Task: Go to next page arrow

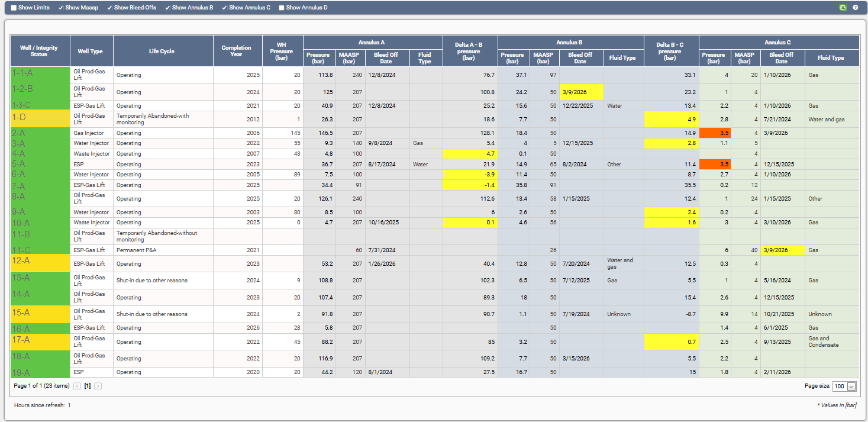Action: tap(98, 386)
